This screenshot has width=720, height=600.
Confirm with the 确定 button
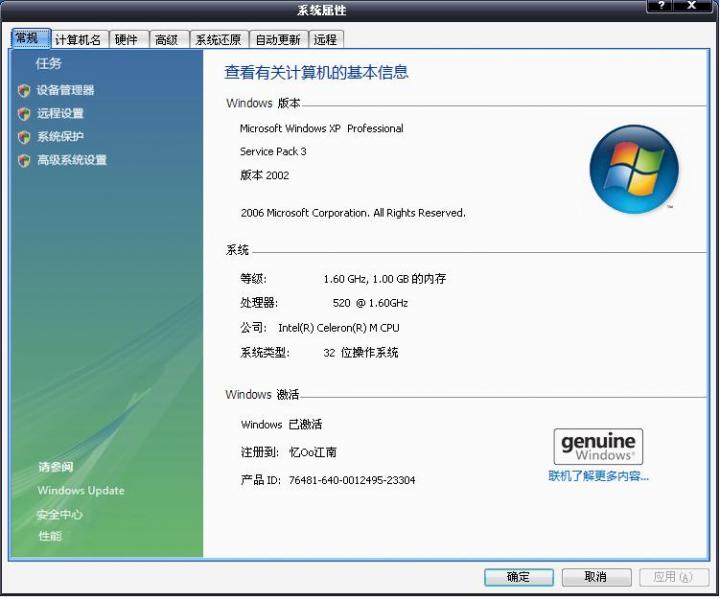[519, 577]
